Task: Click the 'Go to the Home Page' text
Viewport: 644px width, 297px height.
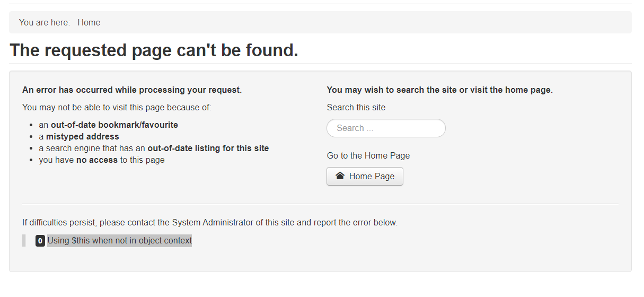Action: (368, 155)
